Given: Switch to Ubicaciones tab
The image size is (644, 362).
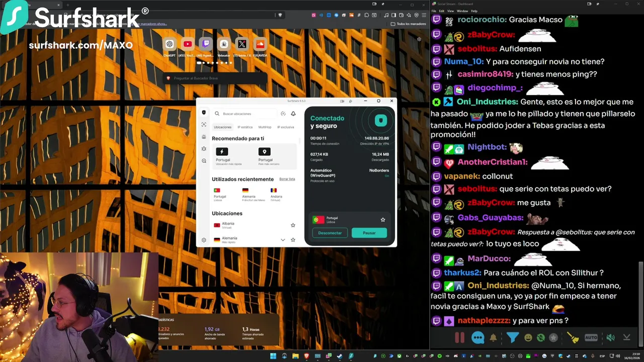Looking at the screenshot, I should (223, 127).
